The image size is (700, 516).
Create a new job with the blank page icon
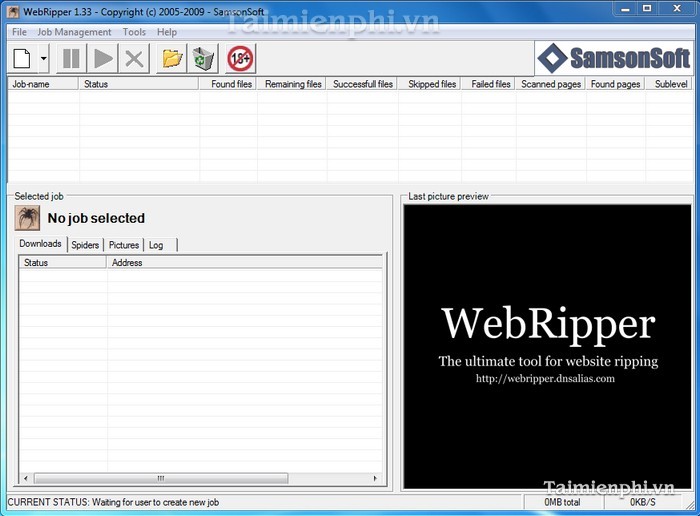[x=22, y=58]
